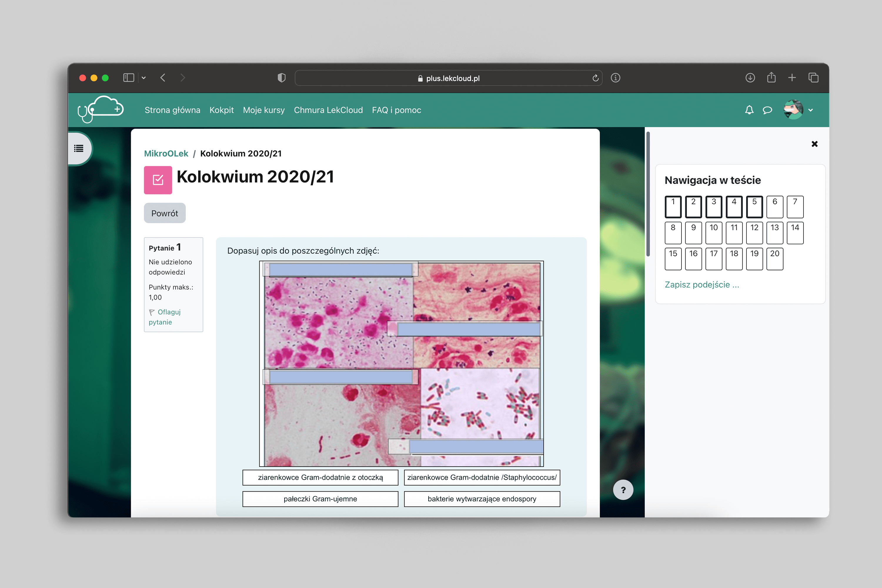
Task: Click the user avatar picture
Action: [793, 110]
